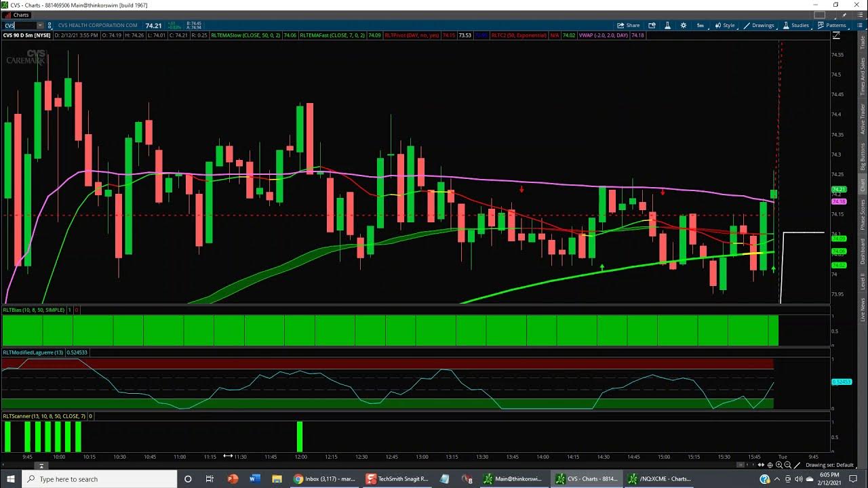Open the Live News side tab
Image resolution: width=868 pixels, height=488 pixels.
(863, 309)
